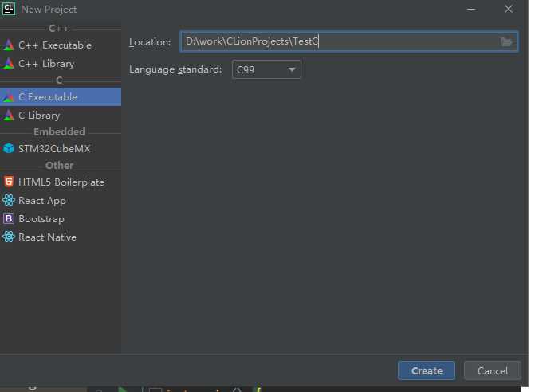Screen dimensions: 535x392
Task: Click the React Native atom icon
Action: coord(9,237)
